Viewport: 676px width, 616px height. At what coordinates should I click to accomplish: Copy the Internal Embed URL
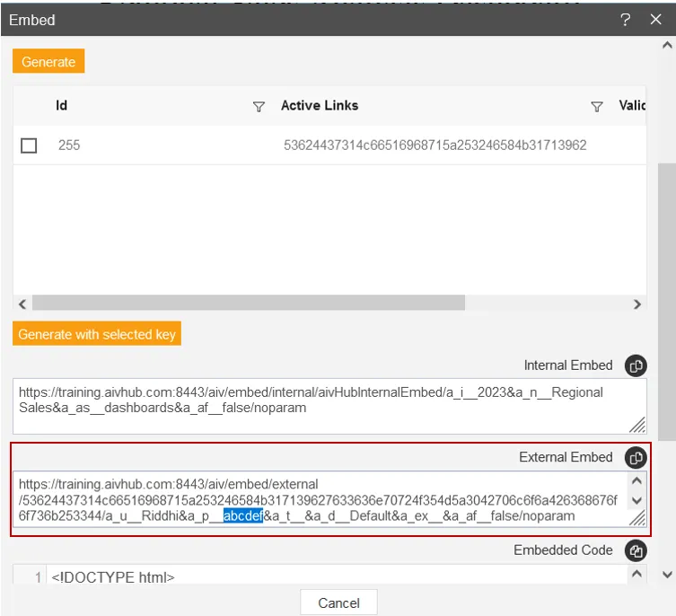click(x=636, y=365)
